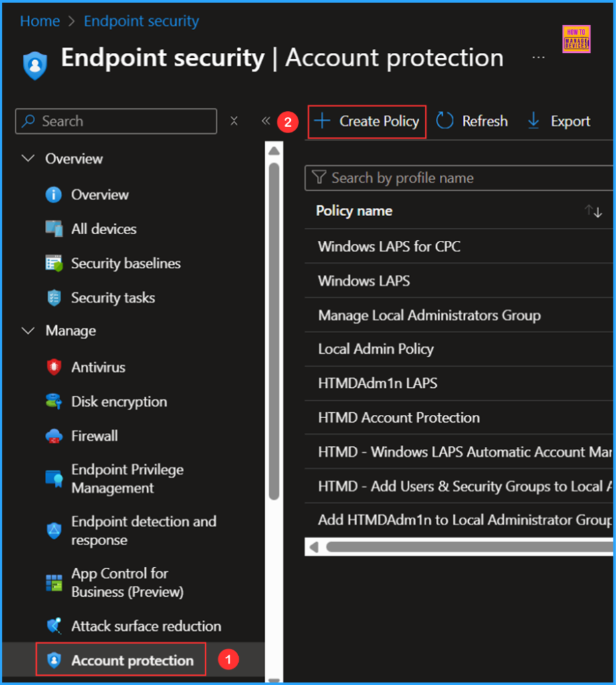This screenshot has height=685, width=616.
Task: Click the Disk encryption icon
Action: coord(54,401)
